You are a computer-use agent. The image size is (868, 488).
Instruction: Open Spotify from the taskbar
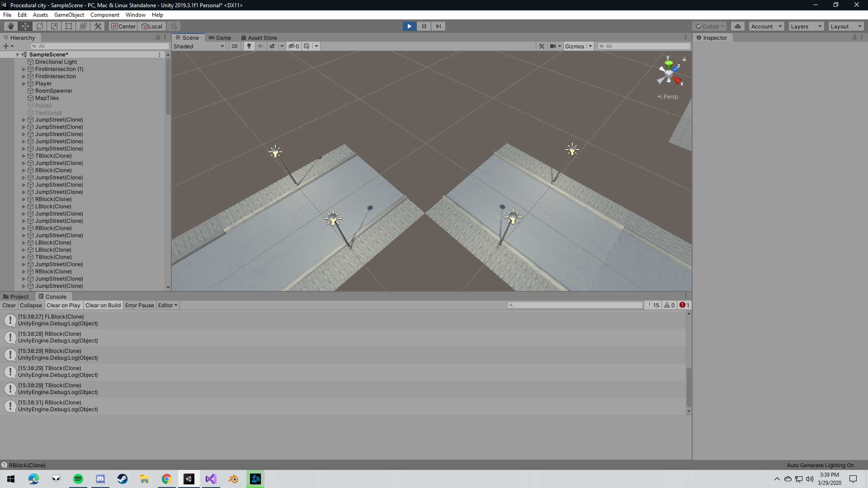coord(78,479)
